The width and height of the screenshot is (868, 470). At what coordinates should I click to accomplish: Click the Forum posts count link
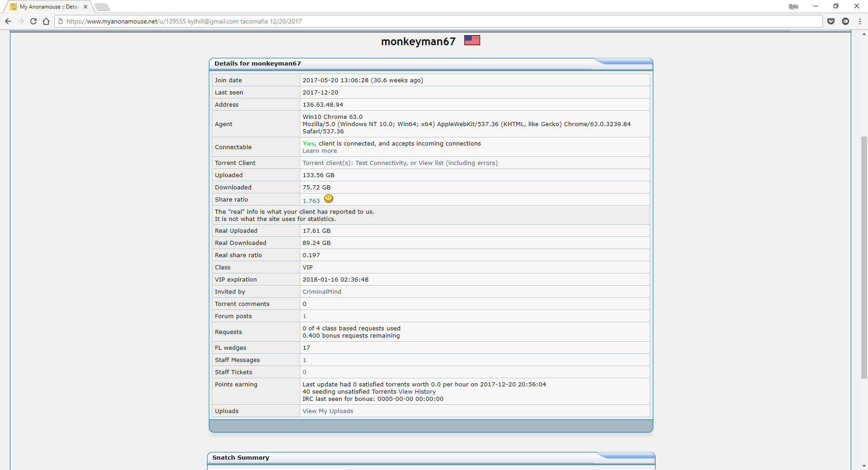coord(304,316)
